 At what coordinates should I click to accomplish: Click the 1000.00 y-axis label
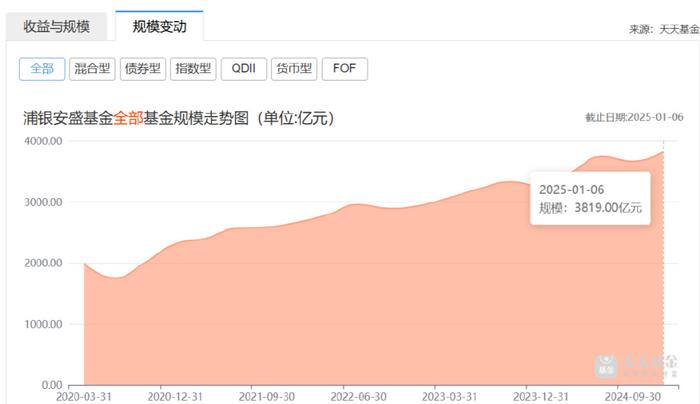(43, 324)
